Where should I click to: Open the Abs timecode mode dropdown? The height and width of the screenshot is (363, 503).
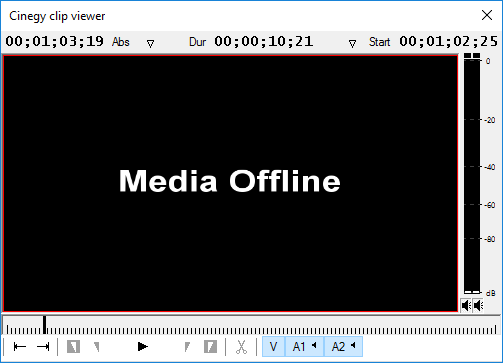click(x=150, y=44)
